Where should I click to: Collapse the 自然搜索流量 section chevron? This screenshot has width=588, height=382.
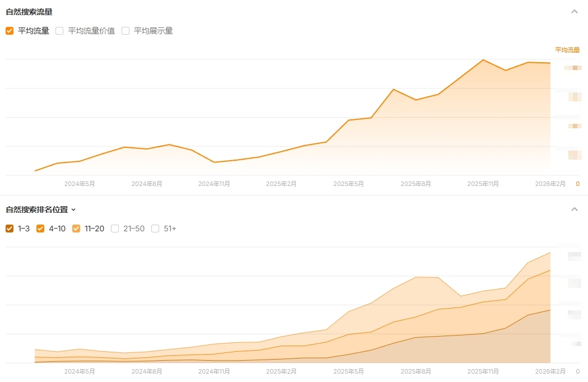click(x=574, y=12)
